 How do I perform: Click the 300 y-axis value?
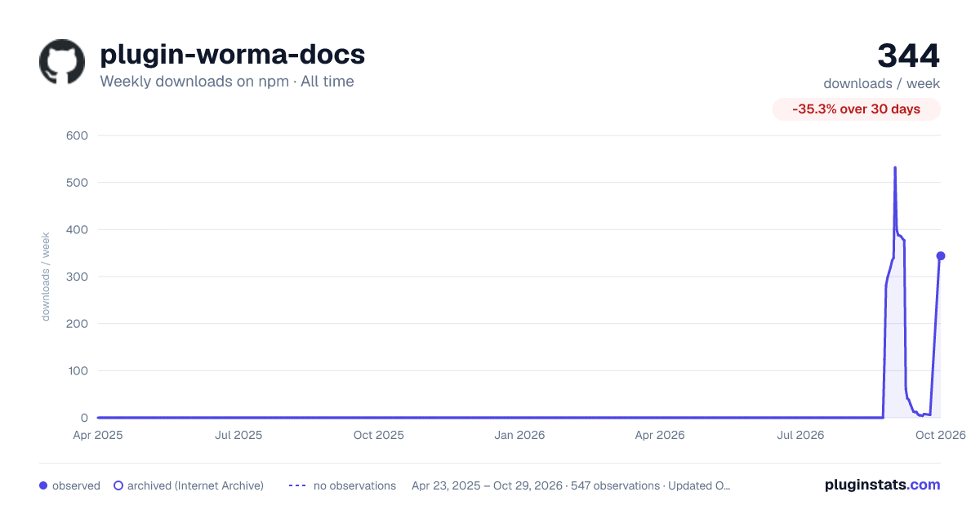pyautogui.click(x=77, y=277)
